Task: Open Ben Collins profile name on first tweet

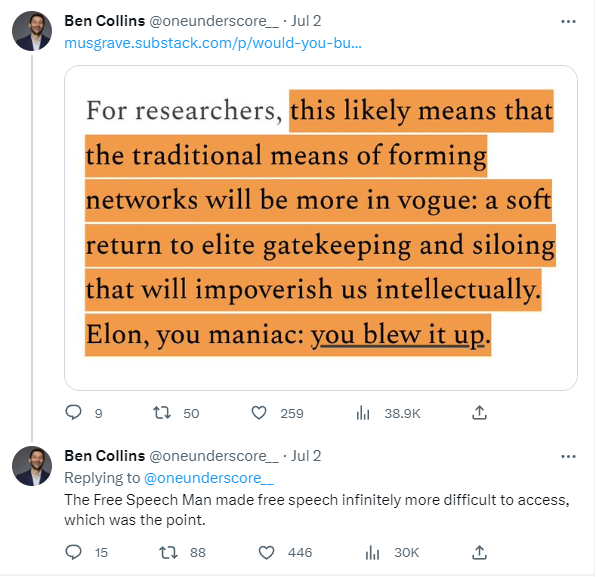Action: click(x=105, y=21)
